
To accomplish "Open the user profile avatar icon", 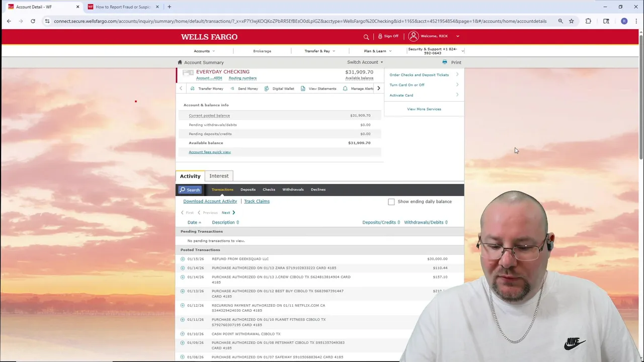I will (413, 36).
